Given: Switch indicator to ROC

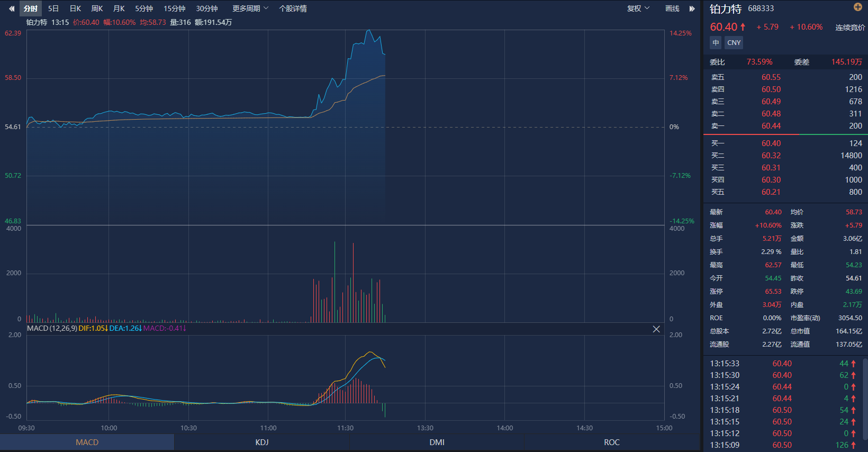Looking at the screenshot, I should coord(612,442).
